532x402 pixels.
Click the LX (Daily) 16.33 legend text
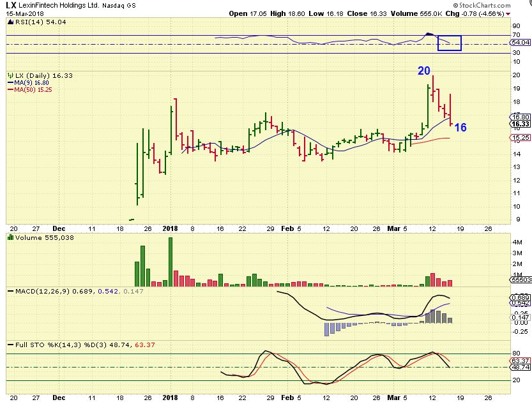tap(44, 75)
